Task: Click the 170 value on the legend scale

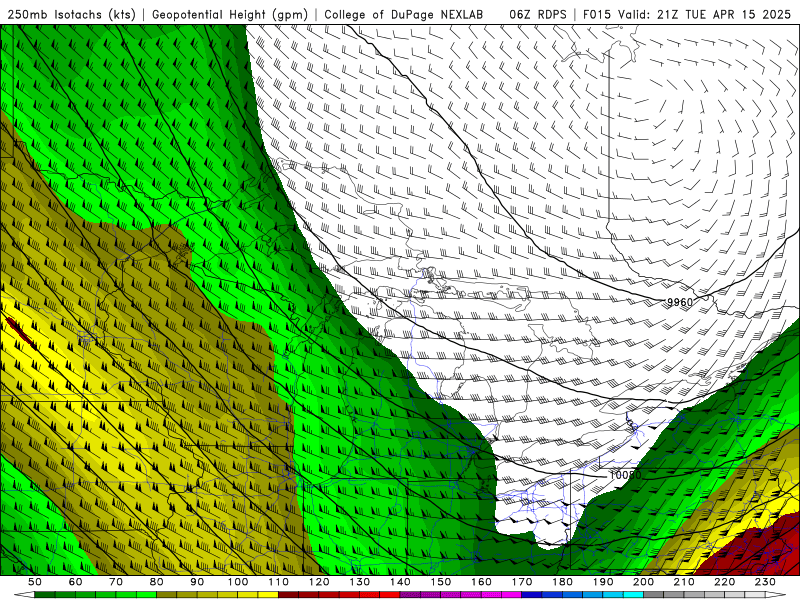Action: [x=522, y=582]
